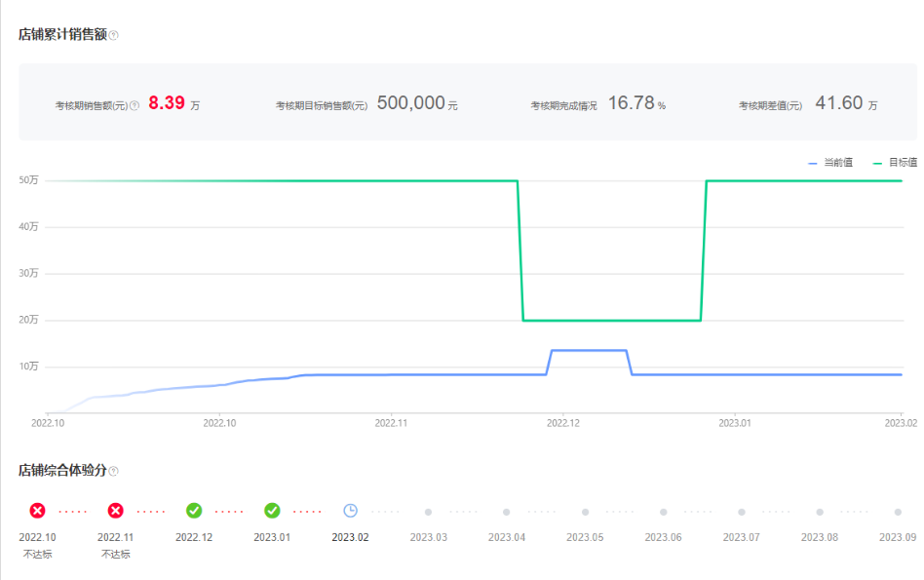
Task: Click 50万 y-axis label
Action: [x=28, y=180]
